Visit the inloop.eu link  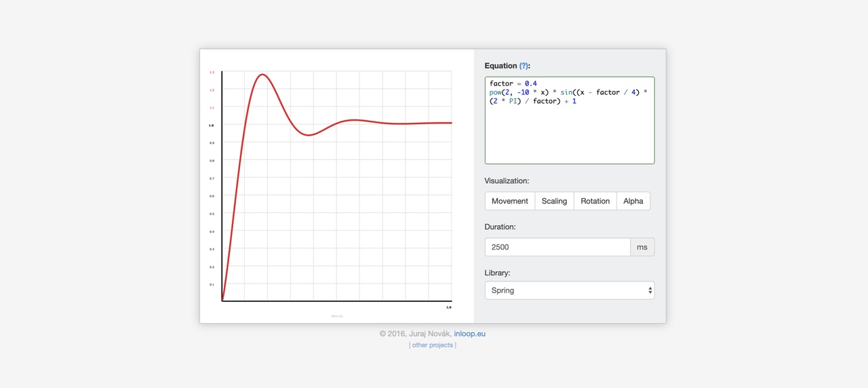point(470,334)
